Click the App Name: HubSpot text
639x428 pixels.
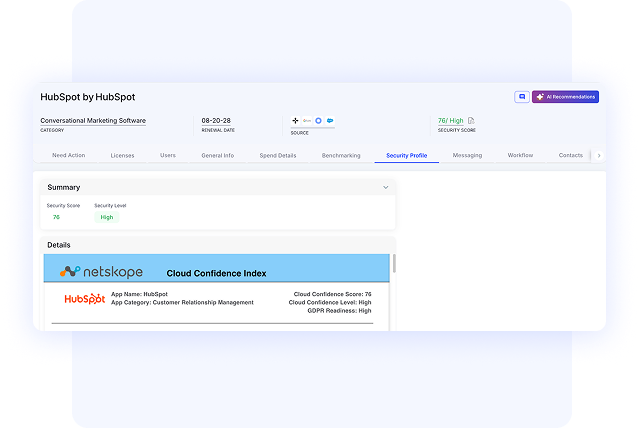(x=139, y=294)
